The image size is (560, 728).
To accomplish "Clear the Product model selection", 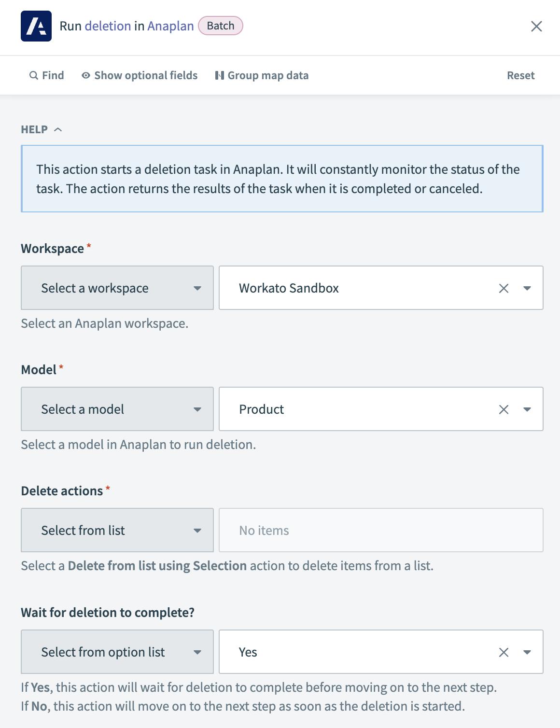I will (x=504, y=409).
